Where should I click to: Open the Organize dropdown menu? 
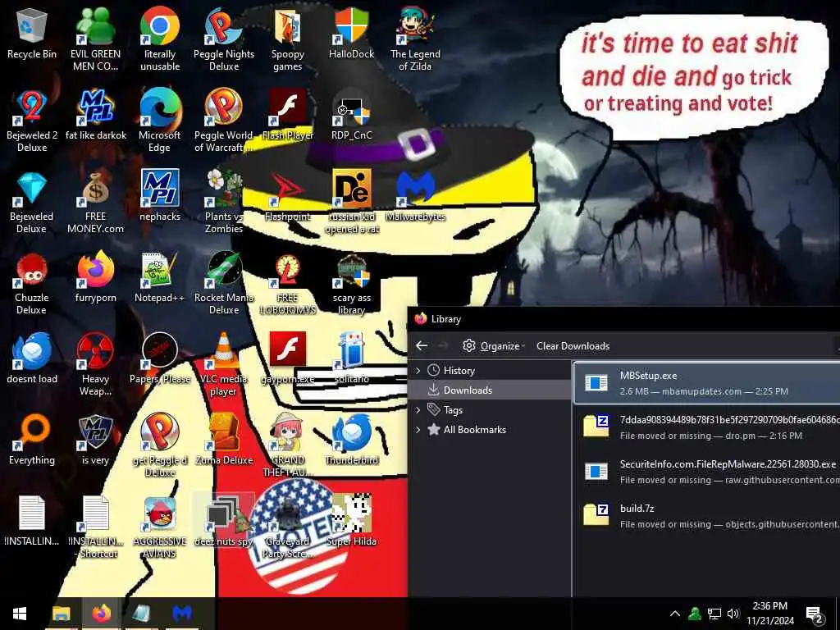coord(493,346)
